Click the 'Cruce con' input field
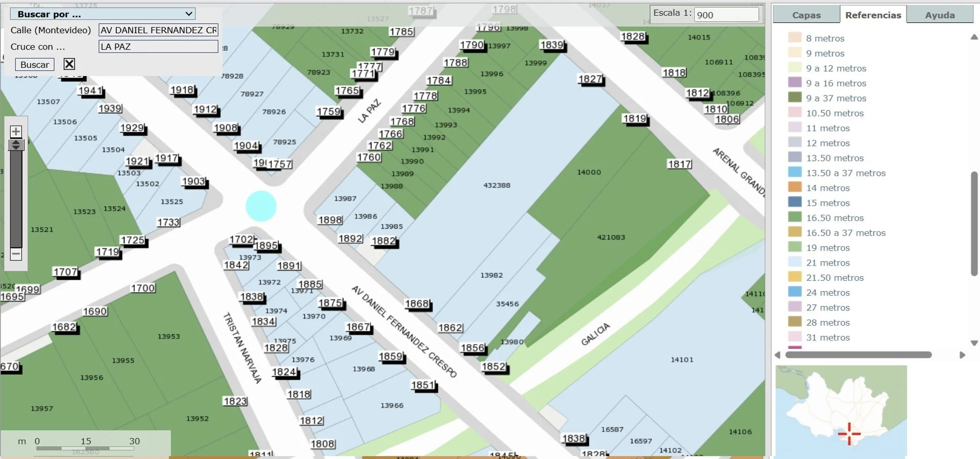The image size is (980, 459). [158, 46]
